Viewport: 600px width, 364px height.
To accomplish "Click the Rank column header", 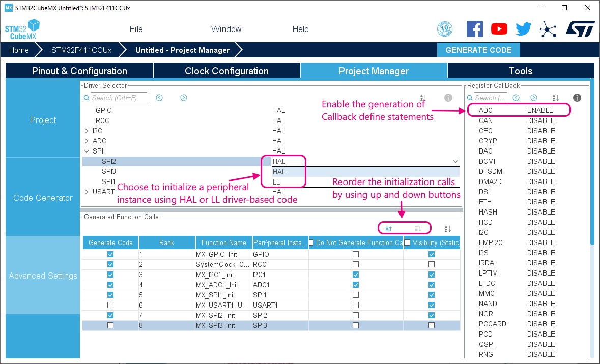I will (167, 242).
